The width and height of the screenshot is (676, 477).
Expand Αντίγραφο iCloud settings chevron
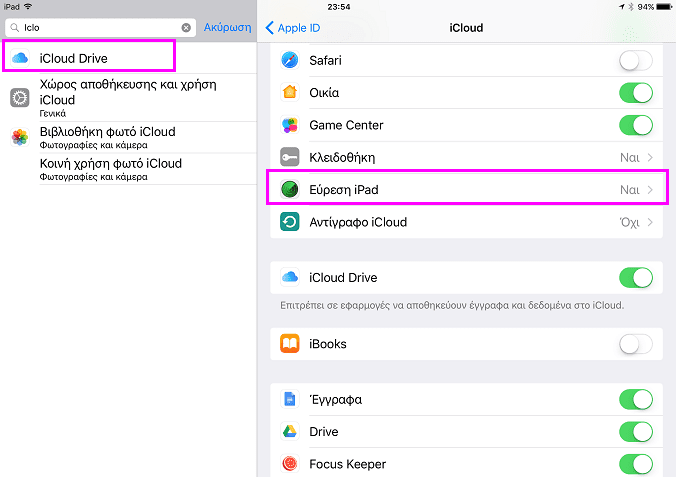650,222
